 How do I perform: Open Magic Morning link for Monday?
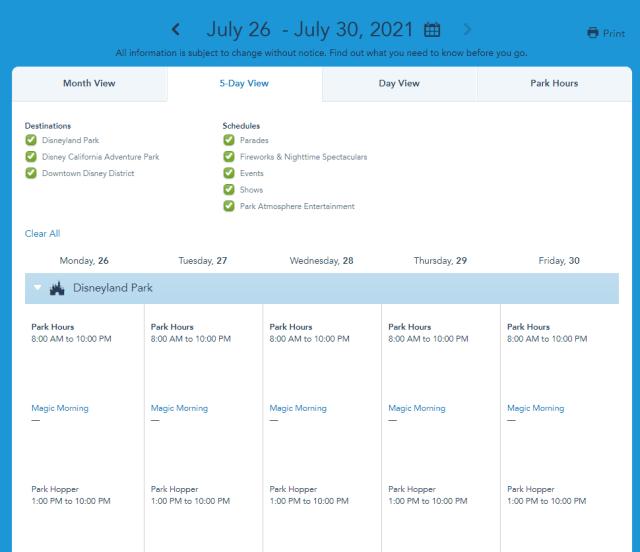coord(60,408)
